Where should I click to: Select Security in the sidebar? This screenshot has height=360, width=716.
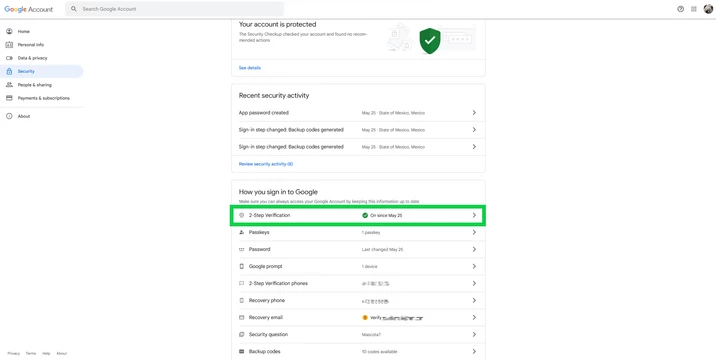(42, 71)
